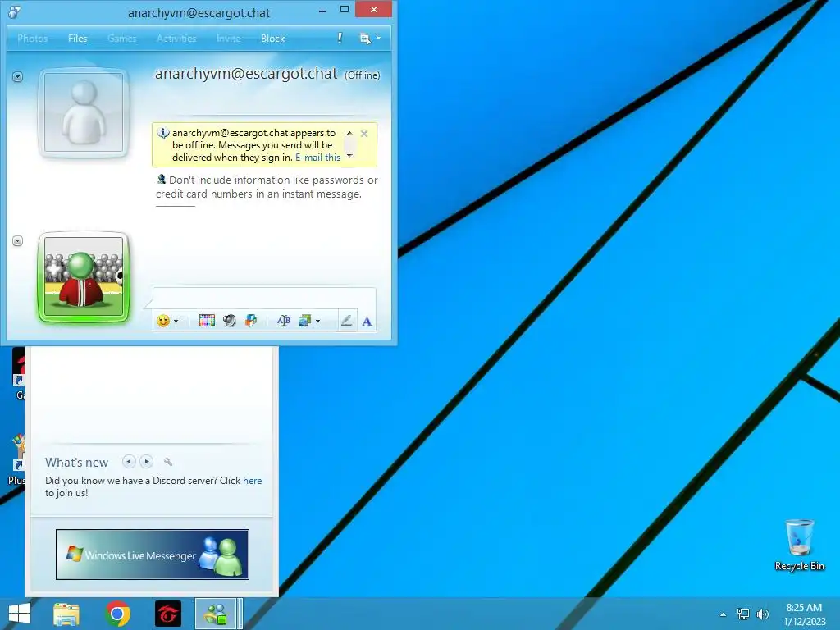Click the What's new heading
This screenshot has height=630, width=840.
point(76,463)
